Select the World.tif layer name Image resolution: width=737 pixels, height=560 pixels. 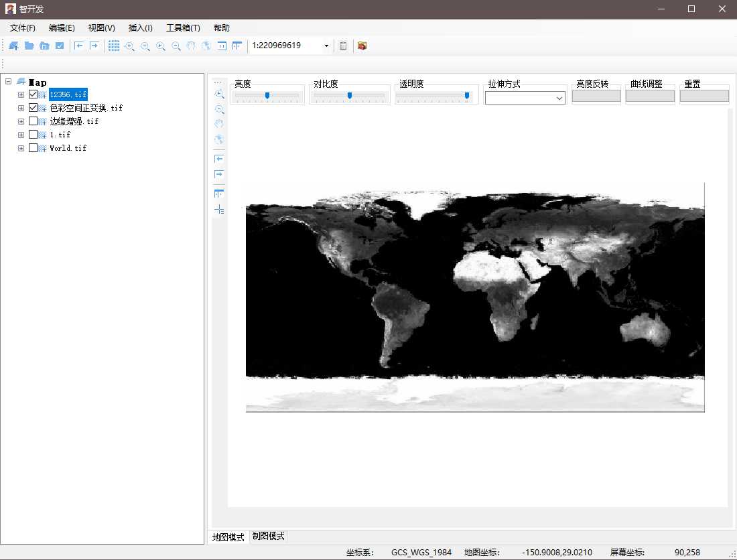coord(68,148)
